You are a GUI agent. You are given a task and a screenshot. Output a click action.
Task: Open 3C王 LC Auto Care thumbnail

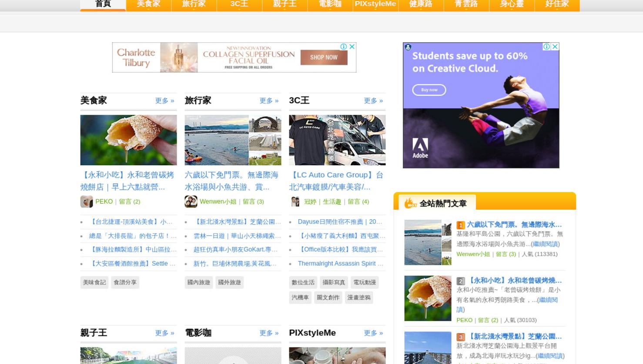337,140
